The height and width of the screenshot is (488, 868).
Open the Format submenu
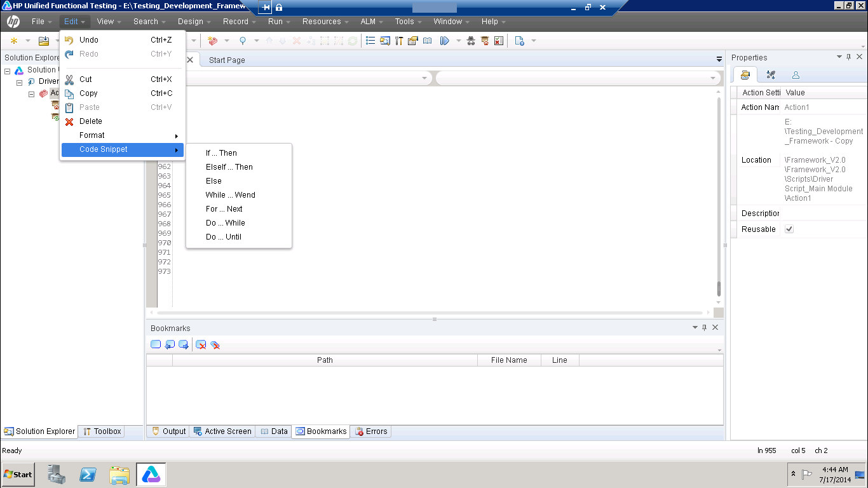point(122,135)
